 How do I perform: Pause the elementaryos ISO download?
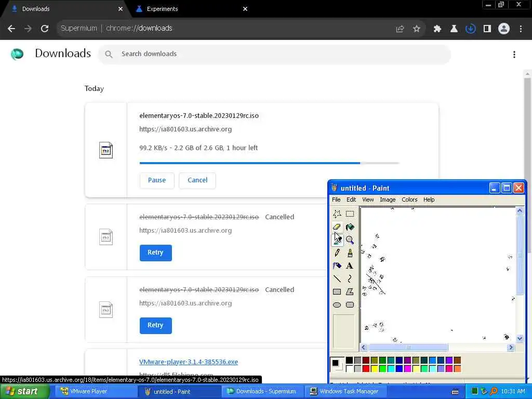(x=157, y=180)
